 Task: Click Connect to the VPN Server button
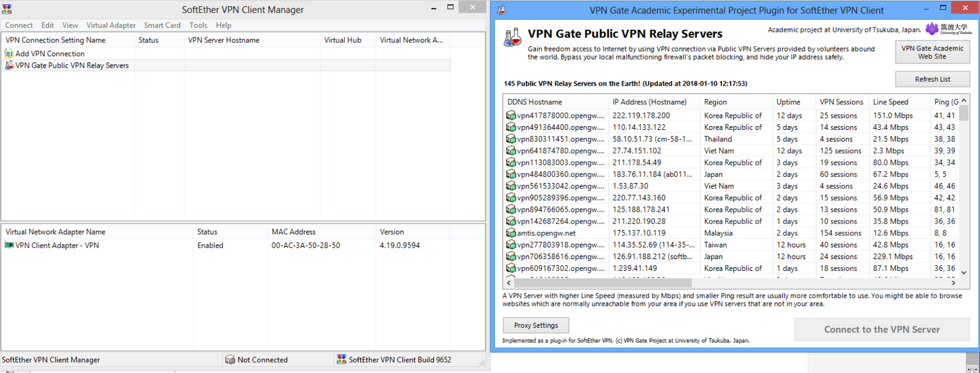881,330
